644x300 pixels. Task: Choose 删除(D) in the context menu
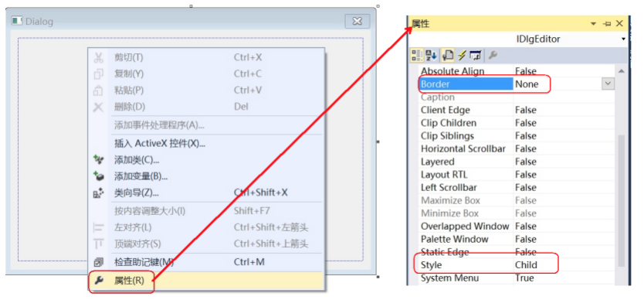(x=206, y=107)
